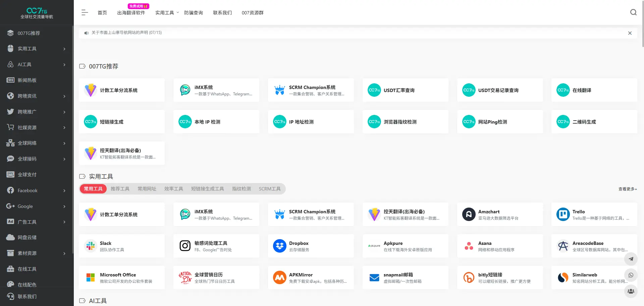Click the search magnifier icon
Screen dimensions: 644x306
[x=633, y=12]
